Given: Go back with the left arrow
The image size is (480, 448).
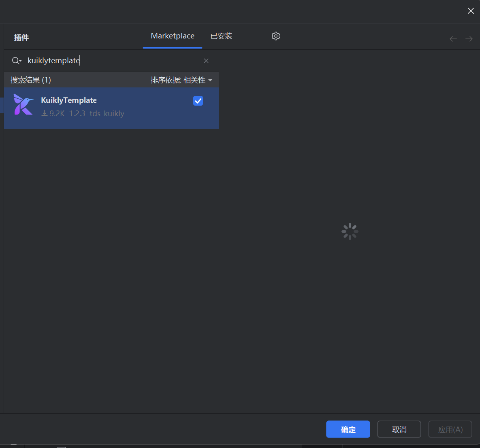Looking at the screenshot, I should pyautogui.click(x=453, y=39).
